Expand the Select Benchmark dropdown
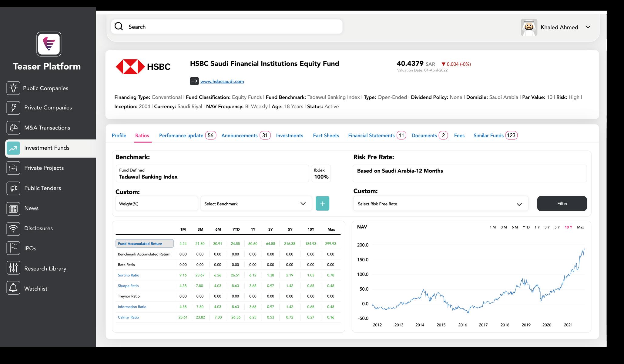The height and width of the screenshot is (364, 624). (256, 204)
